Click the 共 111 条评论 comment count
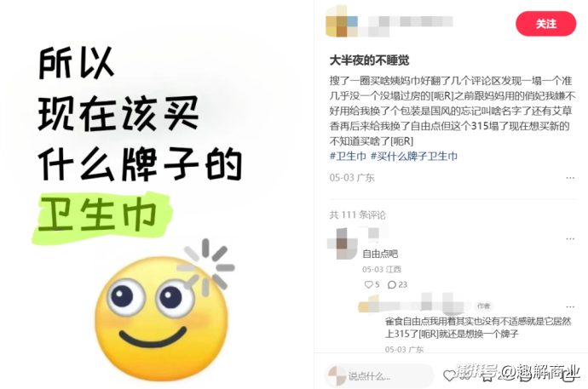Viewport: 588px width, 389px height. pyautogui.click(x=357, y=215)
